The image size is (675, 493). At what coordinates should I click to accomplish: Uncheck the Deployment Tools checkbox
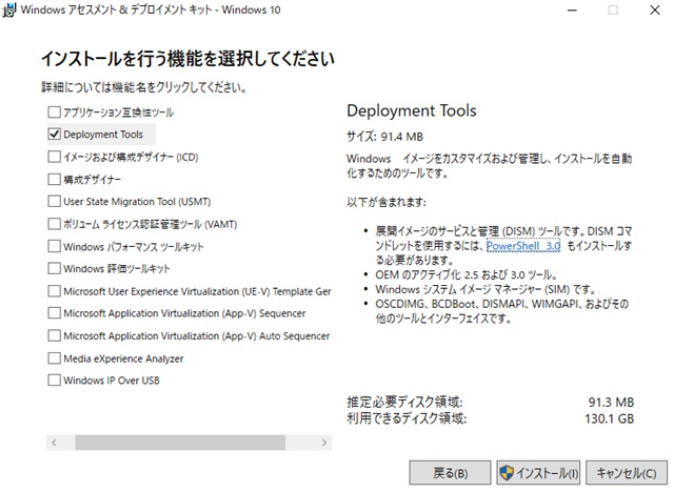tap(53, 134)
